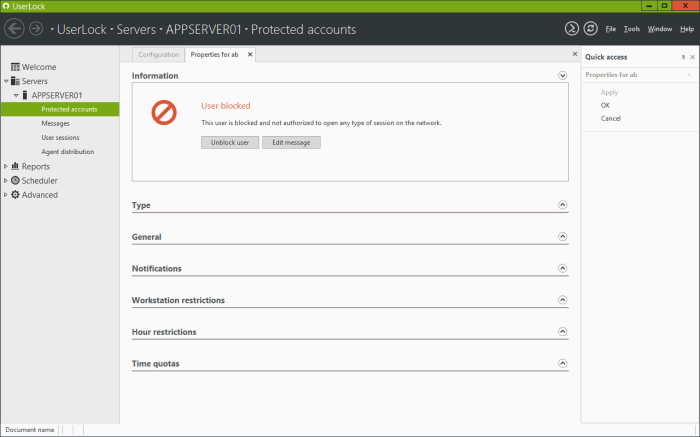Image resolution: width=700 pixels, height=437 pixels.
Task: Expand the Type section
Action: pyautogui.click(x=562, y=205)
